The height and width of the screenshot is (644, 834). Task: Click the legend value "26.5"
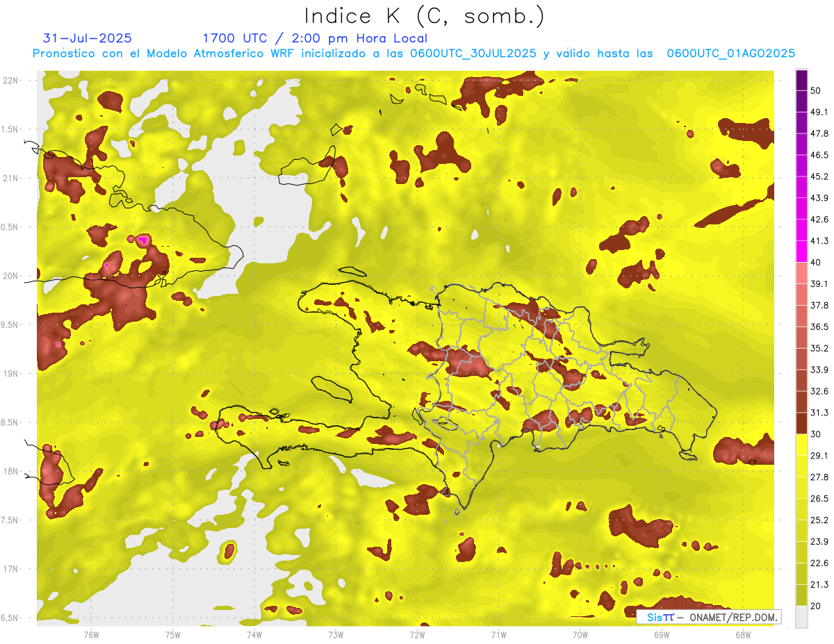tap(819, 499)
